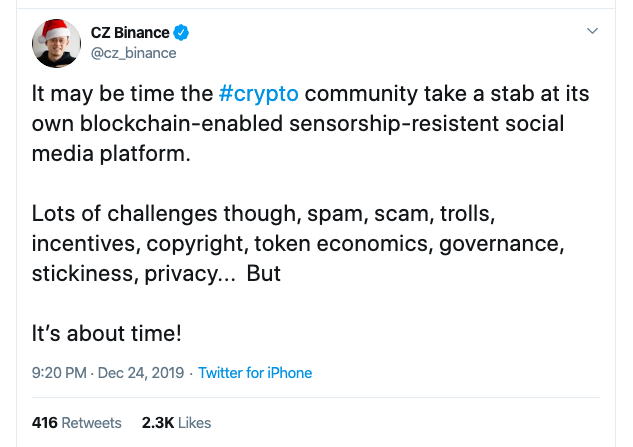Open the #crypto hashtag link
Viewport: 633px width, 447px height.
[x=259, y=95]
